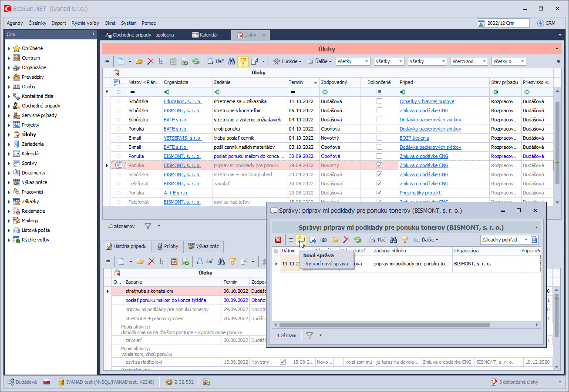Expand the Obchodné prípady tree node
Screen dimensions: 569x392
pos(9,106)
